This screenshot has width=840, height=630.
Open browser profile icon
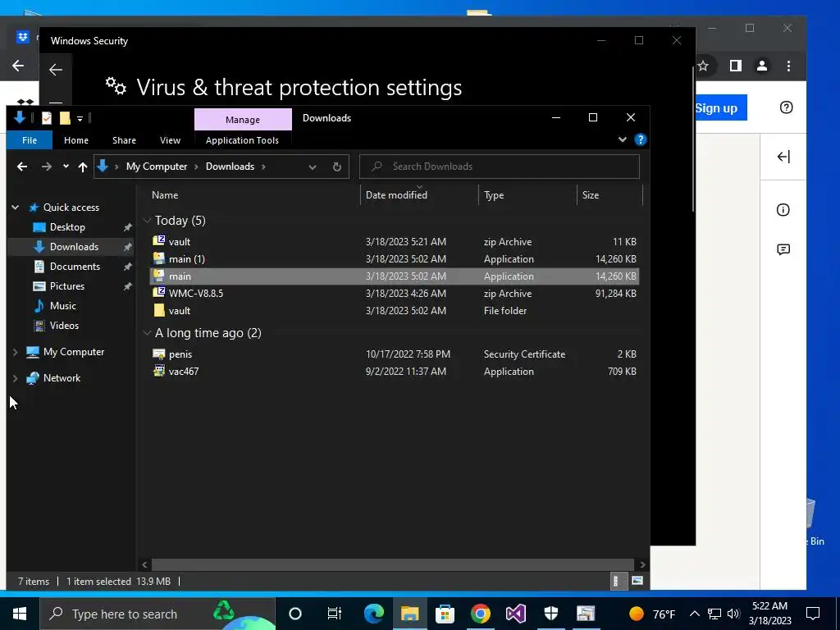(762, 66)
